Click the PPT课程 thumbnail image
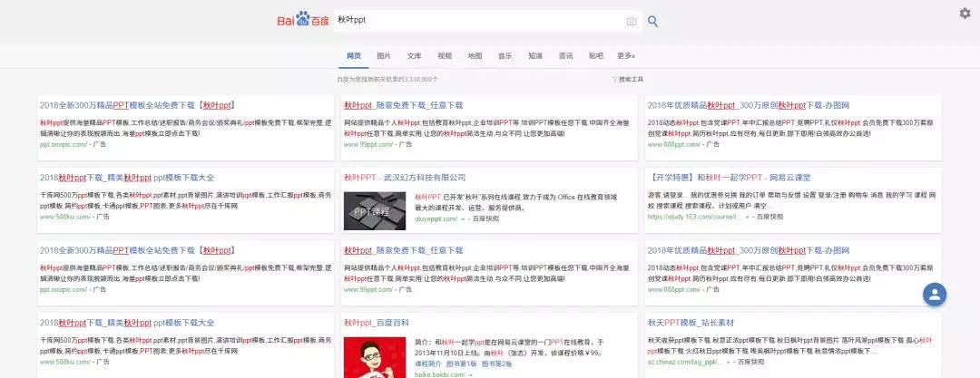Screen dimensions: 980x378 pos(375,210)
